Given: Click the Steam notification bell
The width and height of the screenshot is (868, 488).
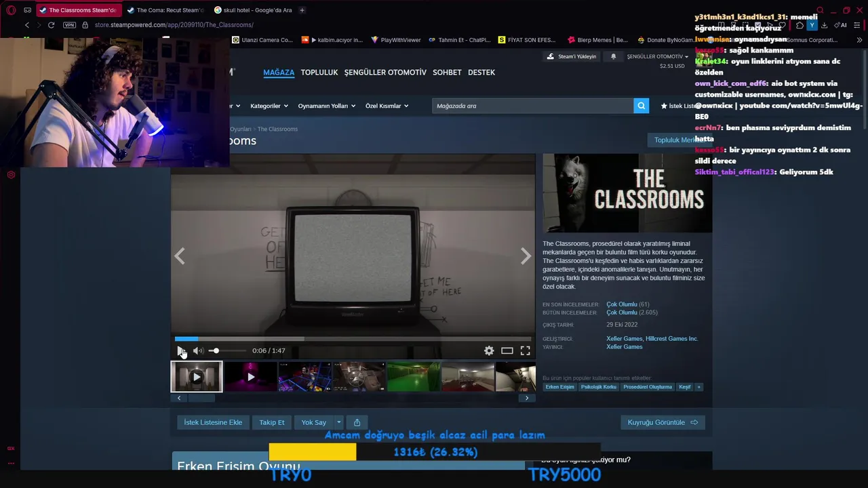Looking at the screenshot, I should tap(614, 56).
